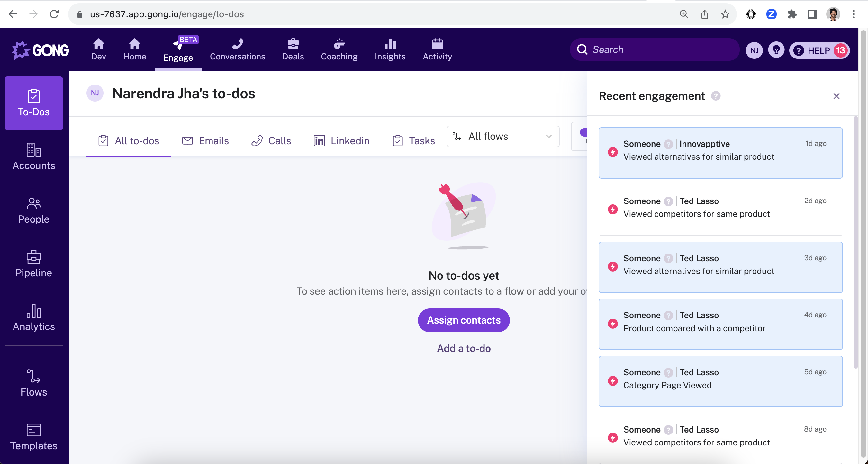Go to Pipeline in sidebar
Screen dimensions: 868x464
click(x=33, y=264)
